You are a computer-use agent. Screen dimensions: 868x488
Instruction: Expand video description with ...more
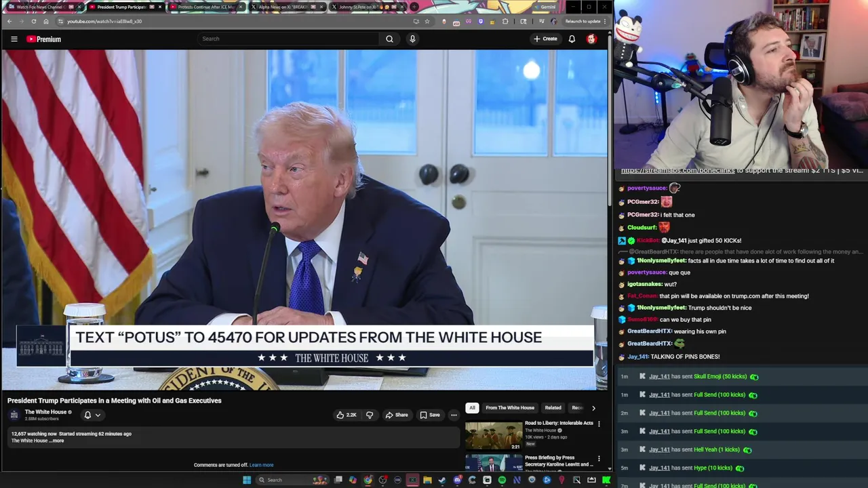click(58, 441)
